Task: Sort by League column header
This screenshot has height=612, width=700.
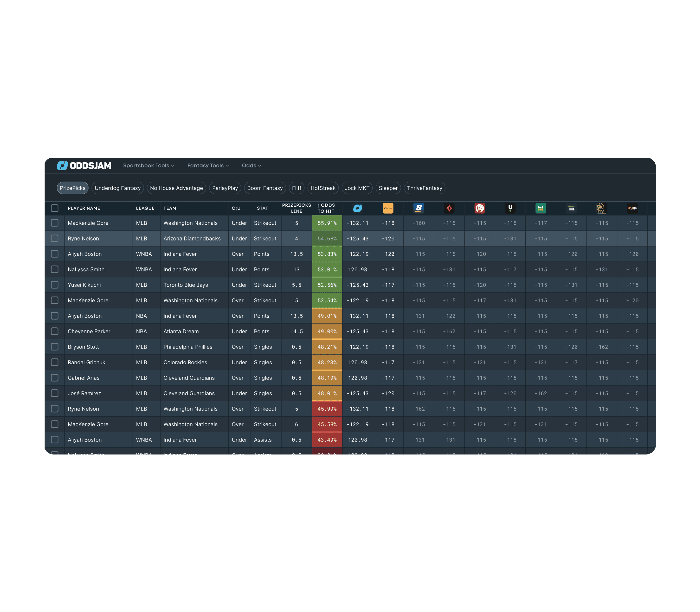Action: (145, 208)
